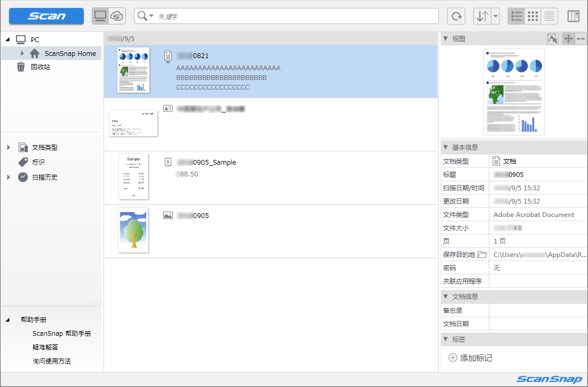Select ScanSnap Home in the tree
The image size is (588, 387).
(70, 54)
